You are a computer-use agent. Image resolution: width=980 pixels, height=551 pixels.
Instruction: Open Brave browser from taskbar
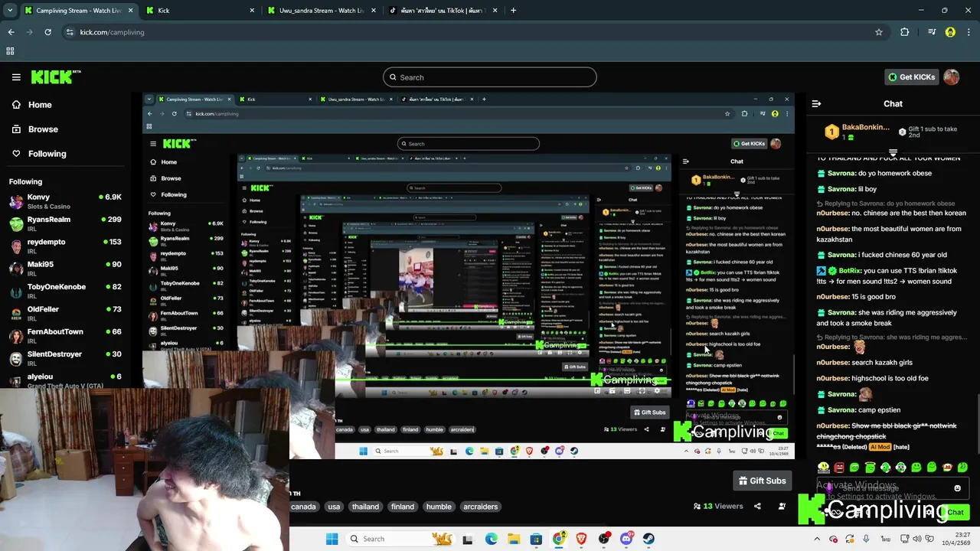(581, 539)
